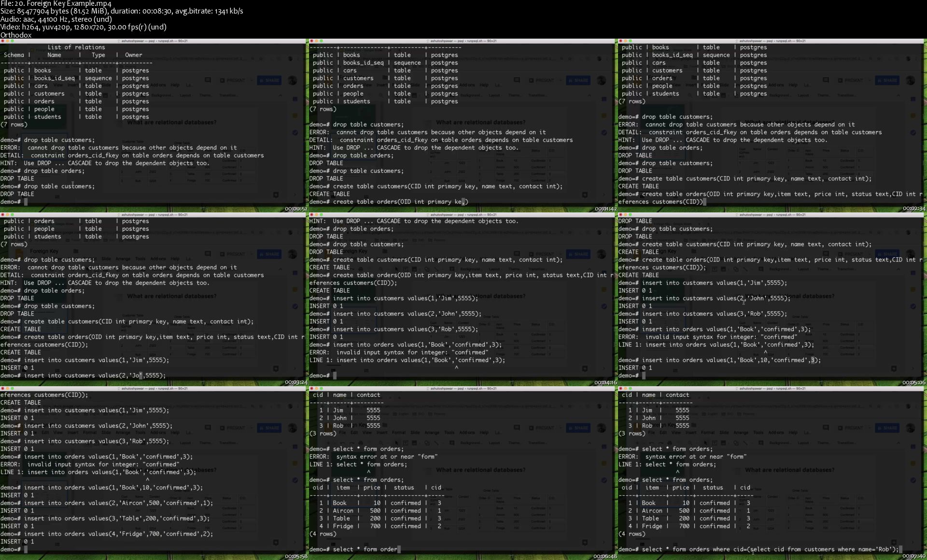Click the blue SHARE button in 00:06:48 frame
The height and width of the screenshot is (560, 927).
[x=578, y=428]
